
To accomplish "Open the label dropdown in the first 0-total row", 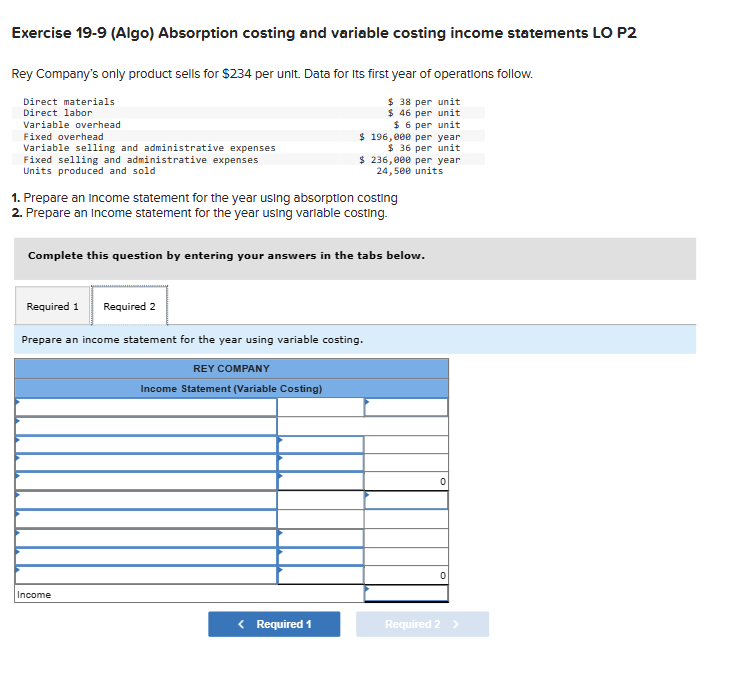I will [146, 481].
